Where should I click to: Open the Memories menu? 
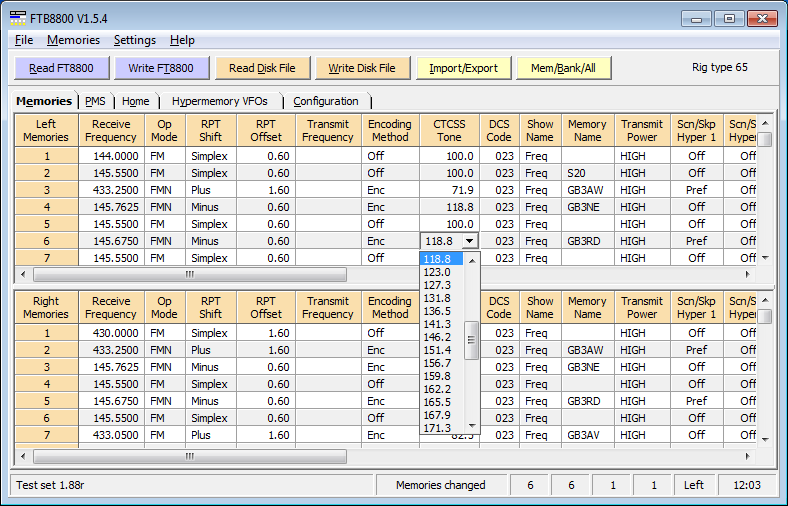(x=73, y=40)
